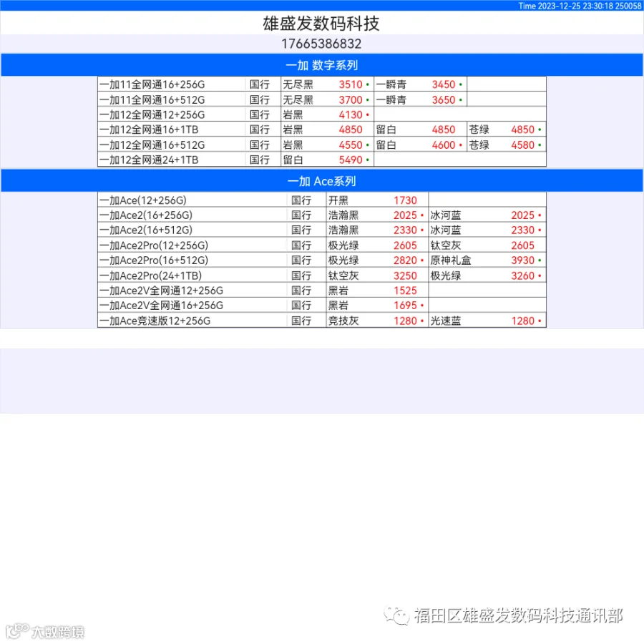Click the price 4600 for 留白
Viewport: 644px width, 644px height.
[444, 145]
